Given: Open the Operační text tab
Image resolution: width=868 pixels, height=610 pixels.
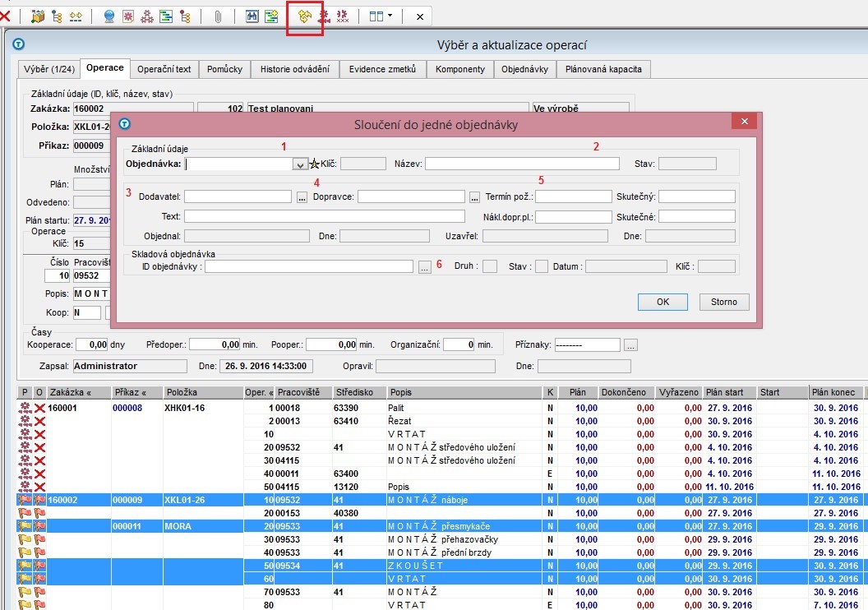Looking at the screenshot, I should click(164, 69).
